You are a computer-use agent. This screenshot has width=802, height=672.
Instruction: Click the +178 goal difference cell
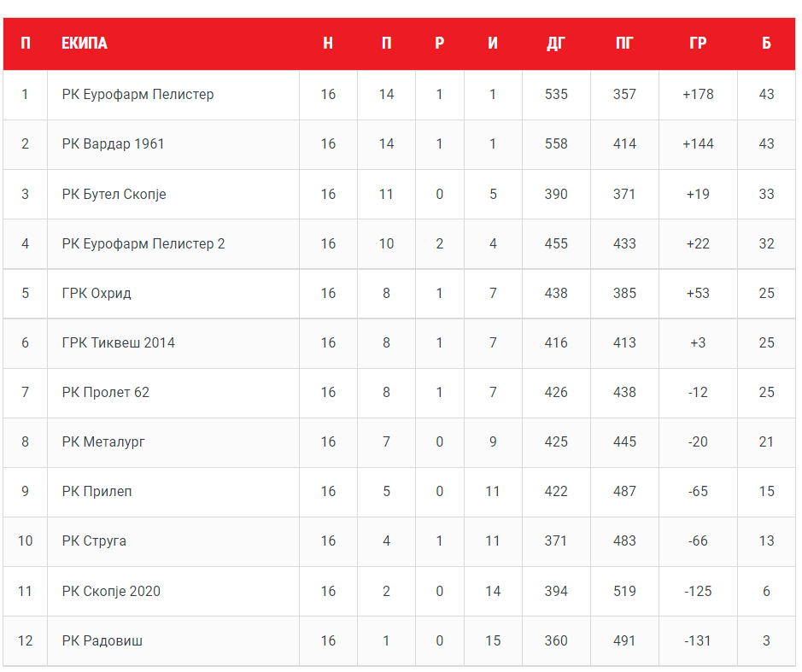pyautogui.click(x=698, y=94)
